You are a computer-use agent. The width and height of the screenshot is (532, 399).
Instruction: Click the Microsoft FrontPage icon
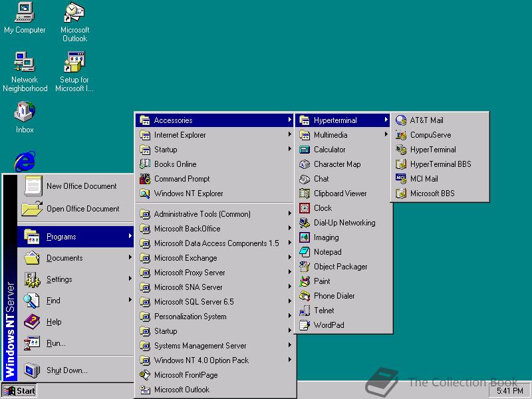click(x=145, y=375)
